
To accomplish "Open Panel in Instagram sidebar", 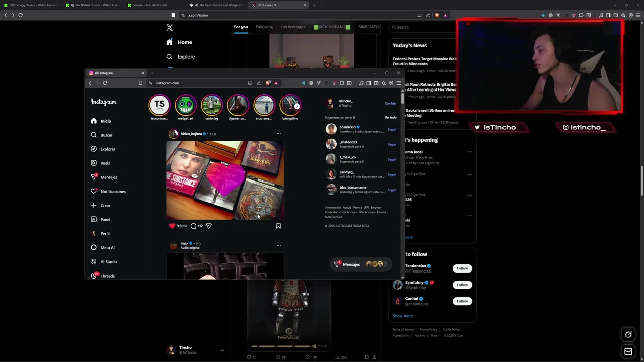I will (x=100, y=220).
